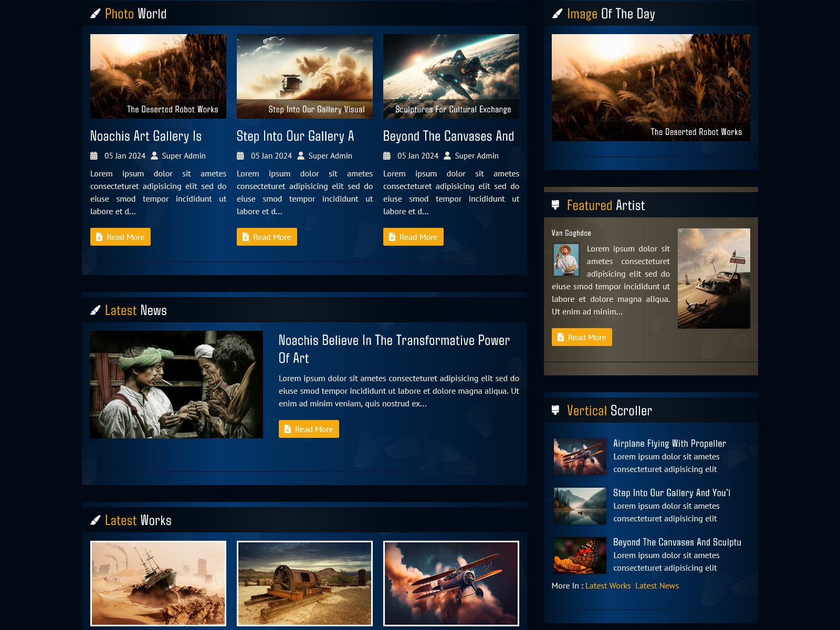This screenshot has width=840, height=630.
Task: Click the calendar icon under Noachis Art Gallery Is
Action: pos(94,156)
